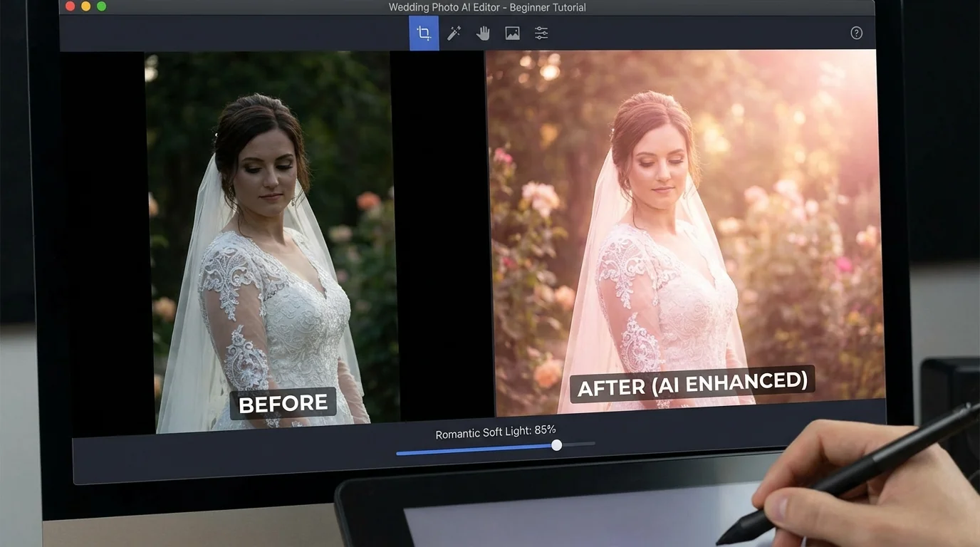This screenshot has width=980, height=547.
Task: Select the AI enhanced after photo preview
Action: click(x=684, y=214)
